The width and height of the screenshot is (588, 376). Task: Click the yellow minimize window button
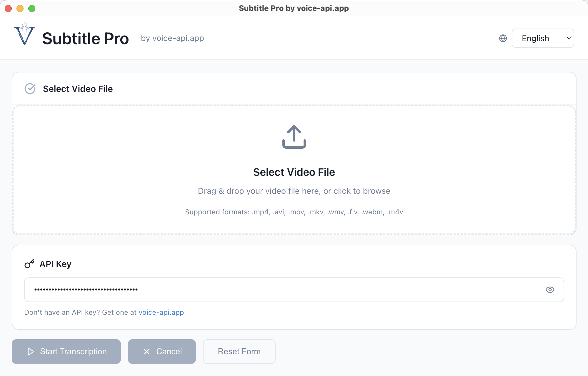point(20,9)
